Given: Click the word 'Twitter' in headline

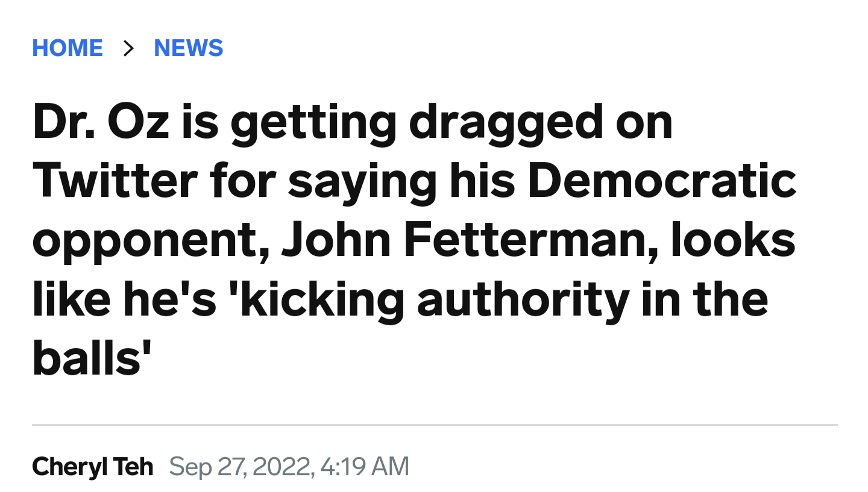Looking at the screenshot, I should [x=115, y=181].
